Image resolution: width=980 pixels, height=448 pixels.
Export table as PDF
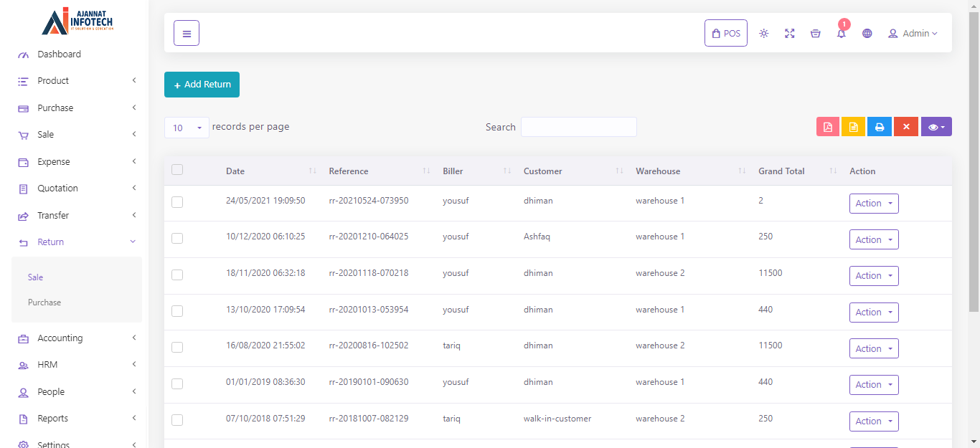[828, 127]
